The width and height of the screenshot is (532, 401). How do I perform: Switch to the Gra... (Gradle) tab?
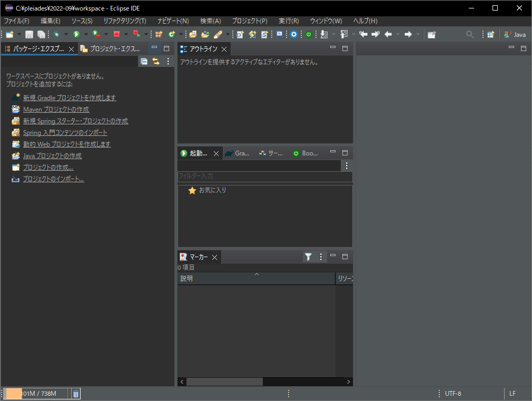pyautogui.click(x=238, y=153)
